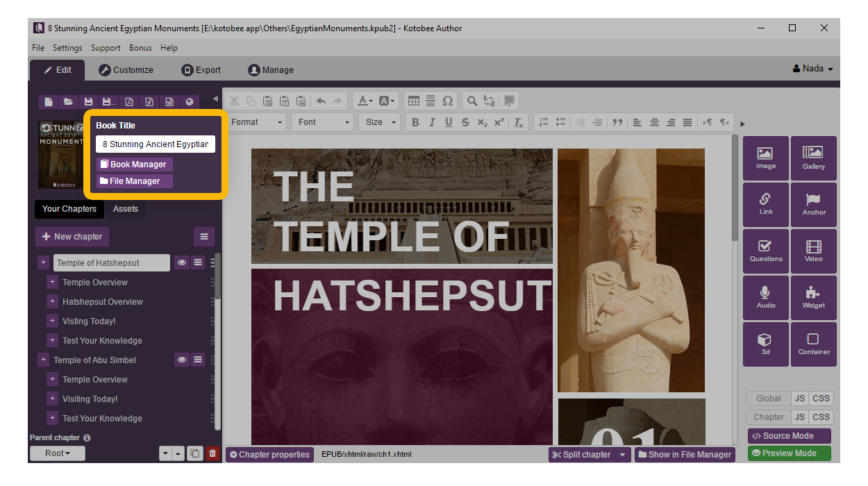Open the Book Manager
Viewport: 868px width, 486px height.
[x=134, y=165]
